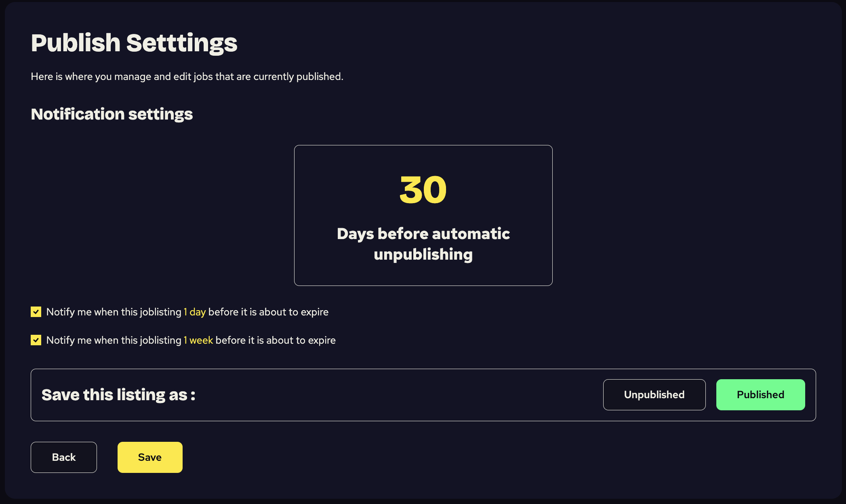This screenshot has height=504, width=846.
Task: Select the green Published status button
Action: 760,395
